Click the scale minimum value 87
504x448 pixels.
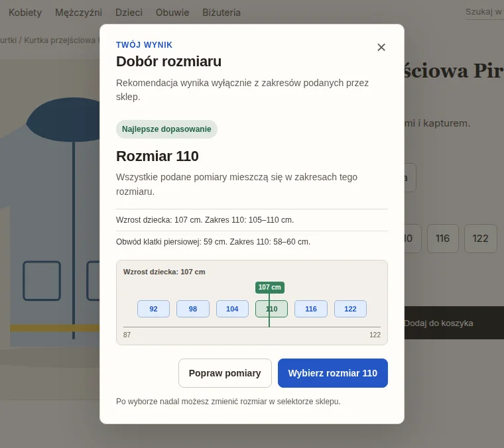[x=127, y=335]
